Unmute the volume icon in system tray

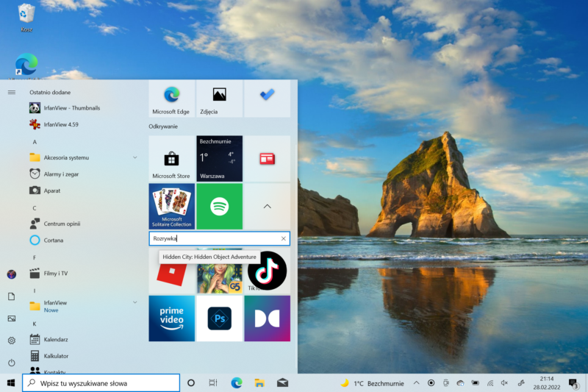pyautogui.click(x=504, y=383)
